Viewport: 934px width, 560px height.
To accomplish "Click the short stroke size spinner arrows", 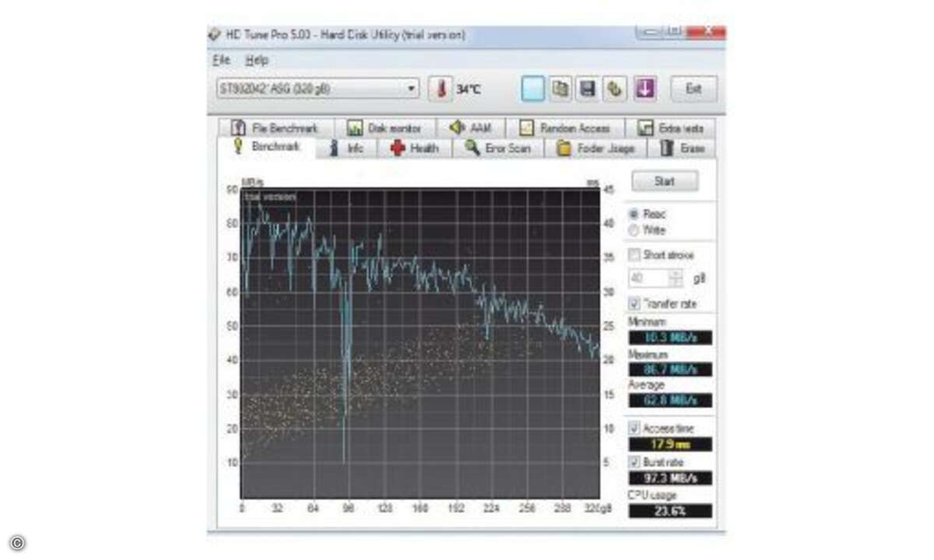I will [676, 278].
